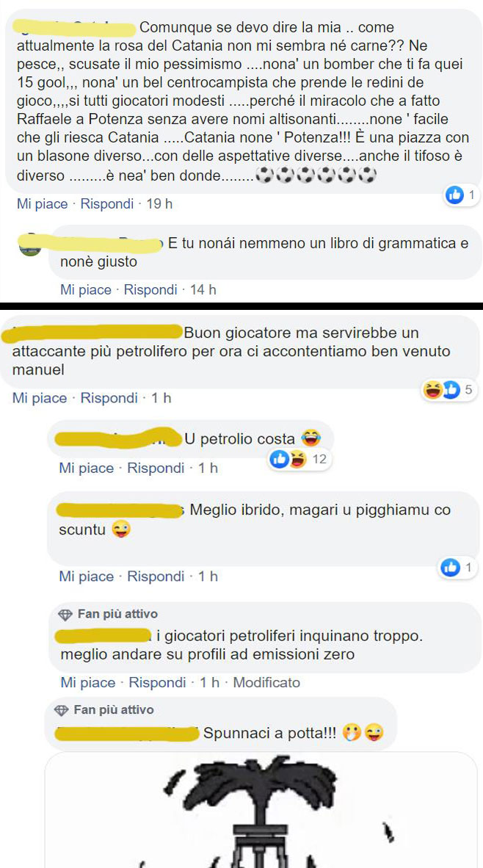Click 'Mi piace' under 'Meglio ibrido' comment
Viewport: 483px width, 868px height.
click(x=87, y=576)
